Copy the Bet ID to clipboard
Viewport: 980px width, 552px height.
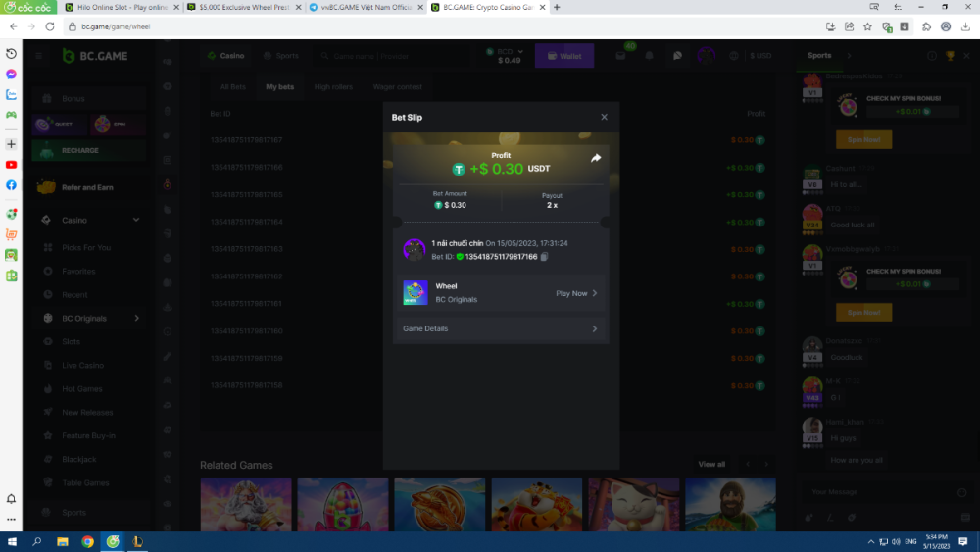(x=544, y=257)
